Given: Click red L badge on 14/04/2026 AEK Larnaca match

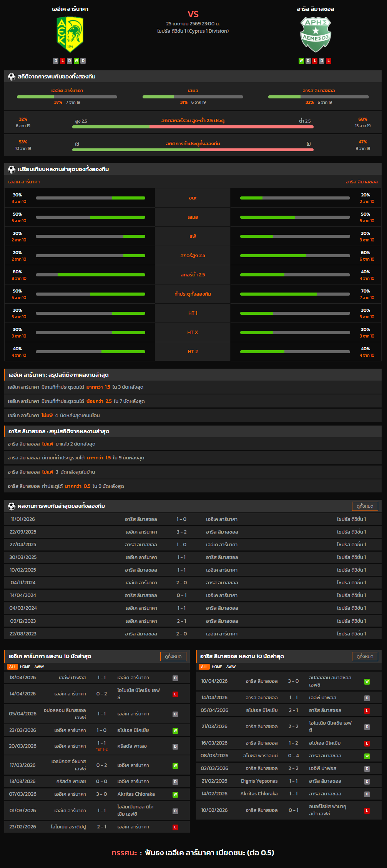Looking at the screenshot, I should coord(175,694).
